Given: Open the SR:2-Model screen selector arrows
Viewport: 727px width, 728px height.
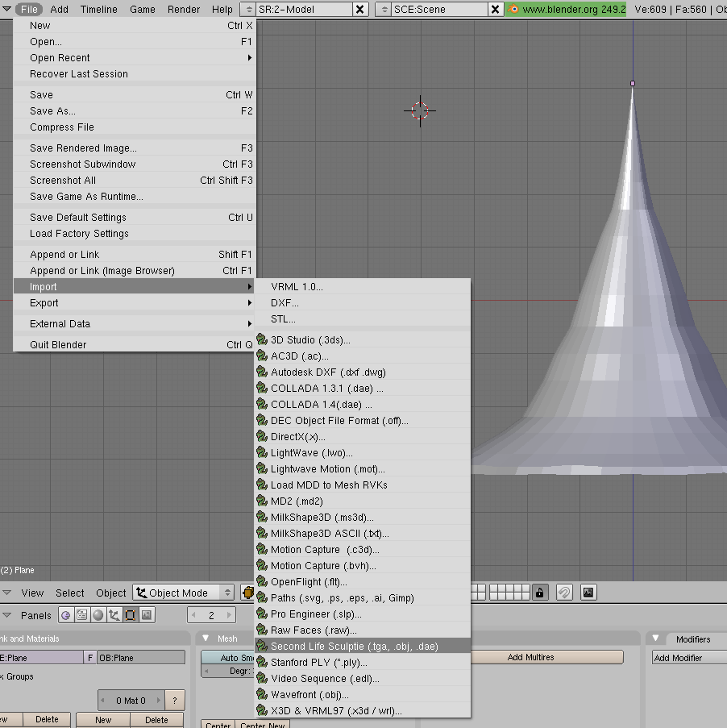Looking at the screenshot, I should point(249,10).
